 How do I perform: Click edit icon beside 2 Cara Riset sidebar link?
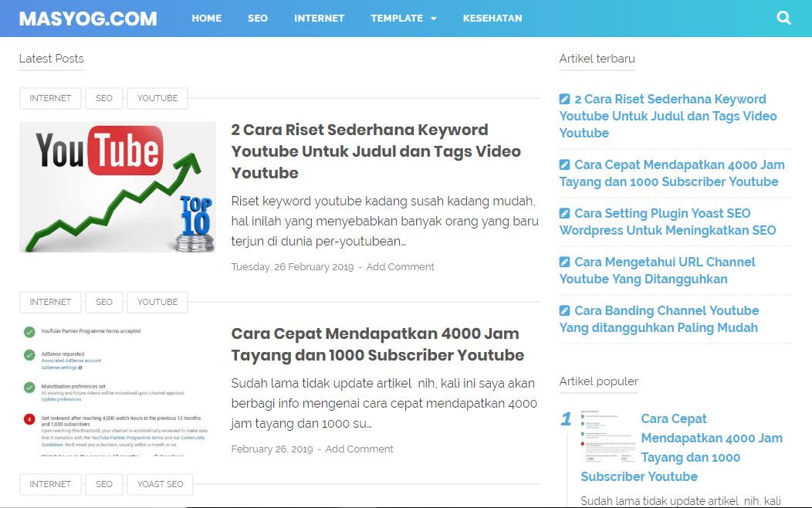click(565, 99)
